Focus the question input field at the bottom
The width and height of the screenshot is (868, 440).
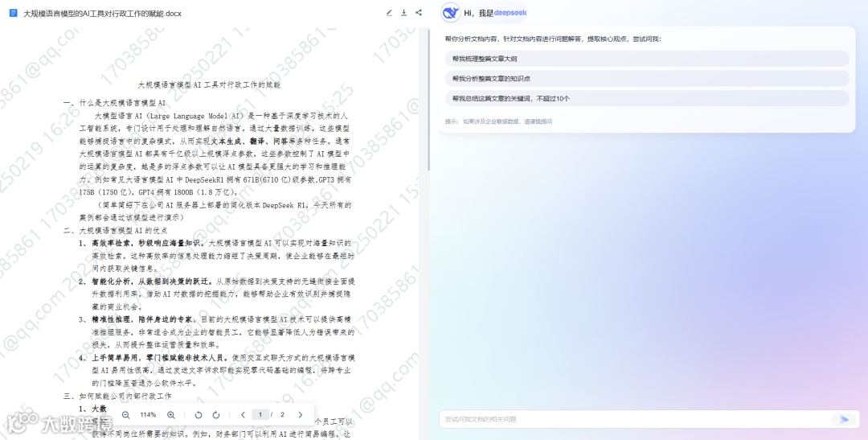(x=637, y=420)
